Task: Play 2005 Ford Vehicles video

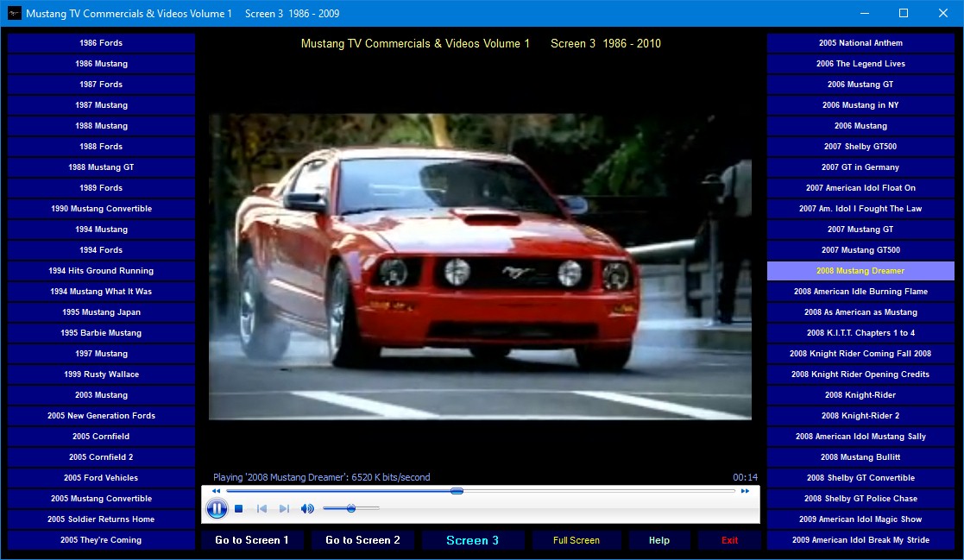Action: tap(102, 478)
